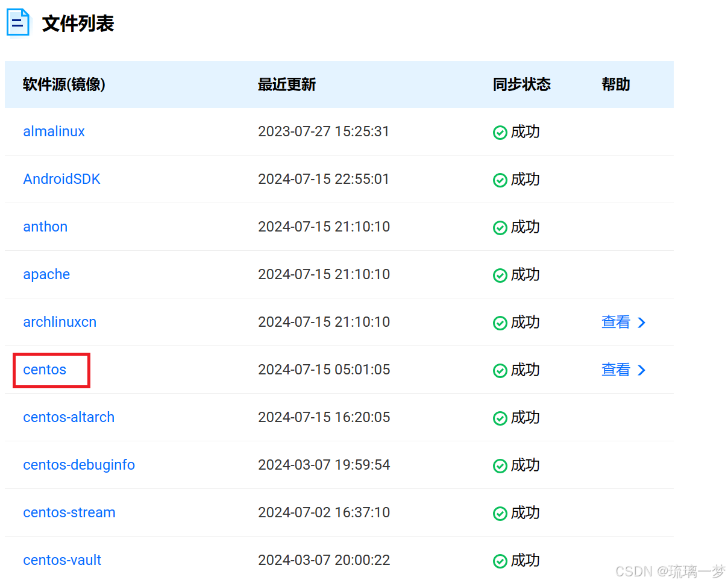Open the centos-vault mirror link
Image resolution: width=728 pixels, height=583 pixels.
tap(62, 560)
